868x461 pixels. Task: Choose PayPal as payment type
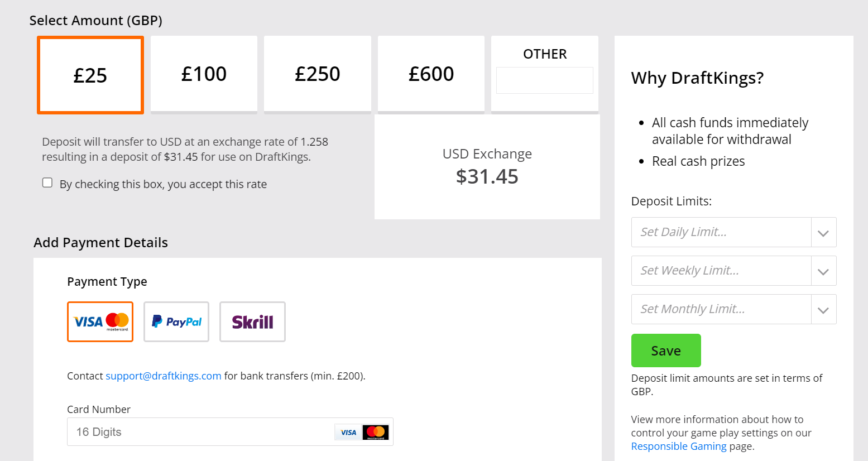176,321
